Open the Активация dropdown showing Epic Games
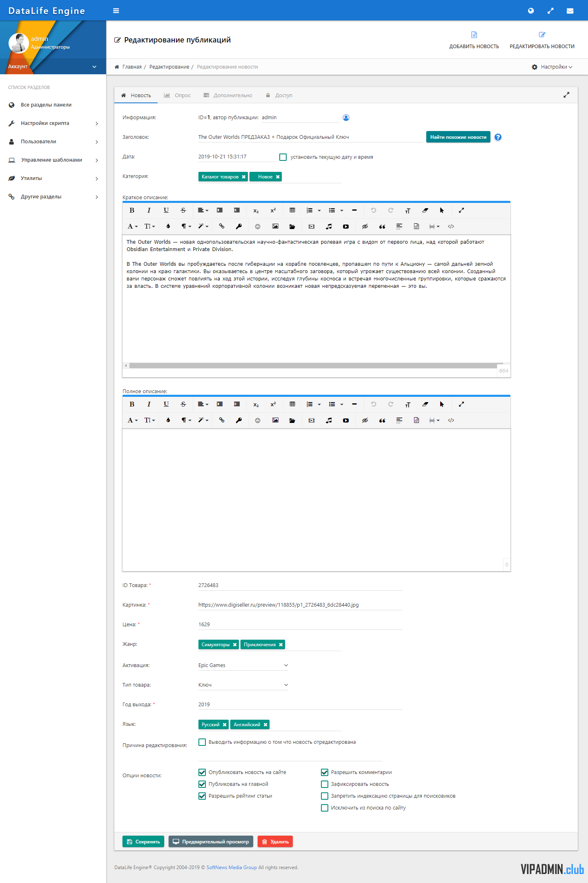The image size is (588, 883). click(x=243, y=665)
